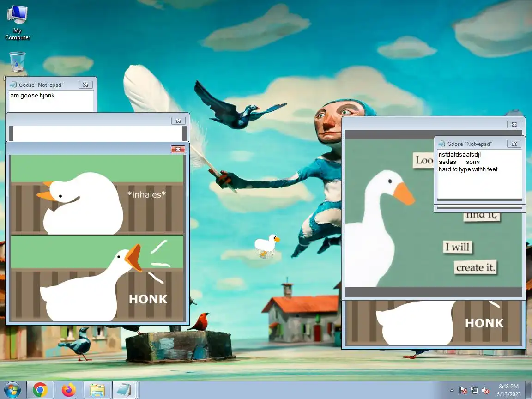This screenshot has height=399, width=532.
Task: Select the Recycle Bin desktop icon
Action: coord(17,62)
